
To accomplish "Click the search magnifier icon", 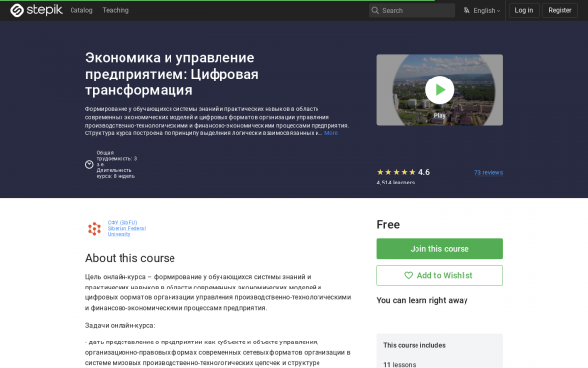I will pyautogui.click(x=375, y=10).
